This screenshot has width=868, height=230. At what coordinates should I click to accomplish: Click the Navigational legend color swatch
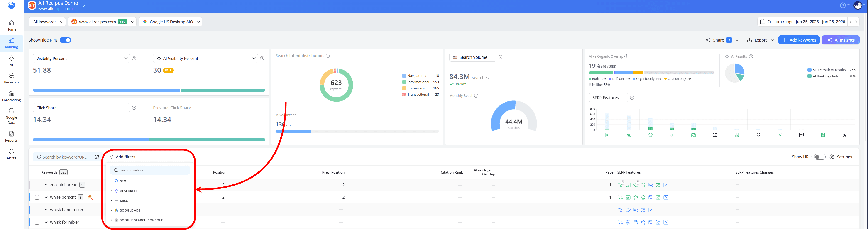pyautogui.click(x=404, y=76)
